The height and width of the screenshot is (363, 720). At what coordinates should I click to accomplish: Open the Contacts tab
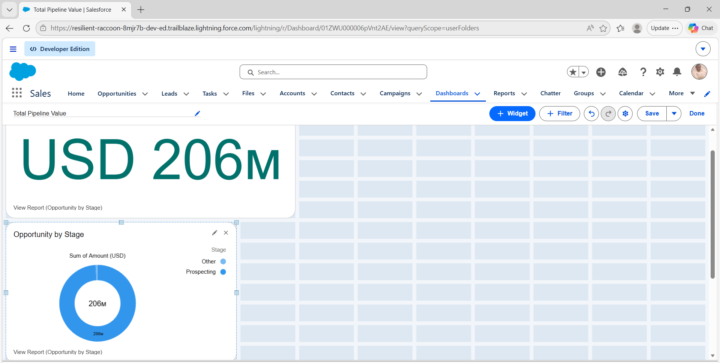(x=343, y=93)
